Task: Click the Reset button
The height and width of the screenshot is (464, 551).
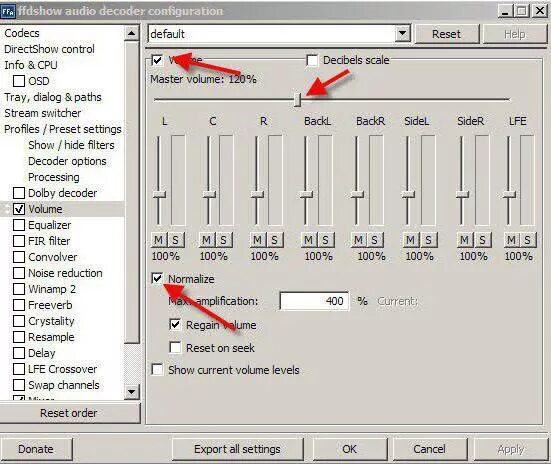Action: click(x=447, y=34)
